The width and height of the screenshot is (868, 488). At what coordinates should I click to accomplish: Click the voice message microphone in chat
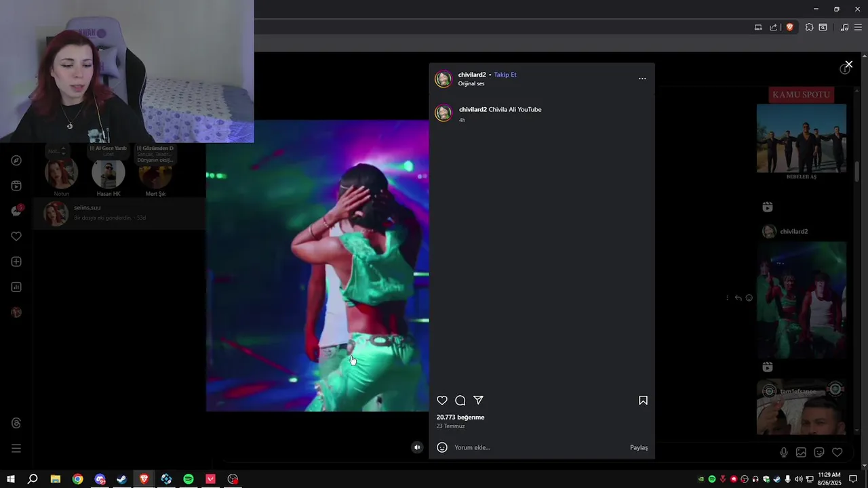(783, 452)
